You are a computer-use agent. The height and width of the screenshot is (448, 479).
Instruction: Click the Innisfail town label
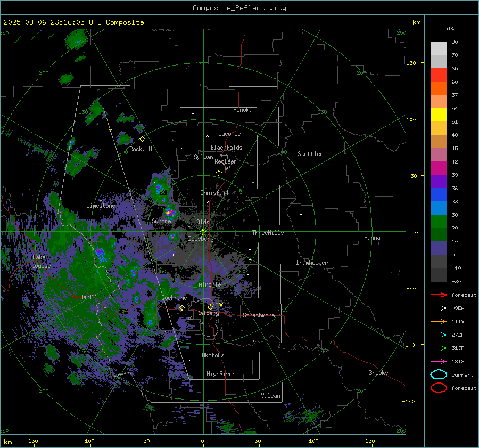(x=215, y=193)
